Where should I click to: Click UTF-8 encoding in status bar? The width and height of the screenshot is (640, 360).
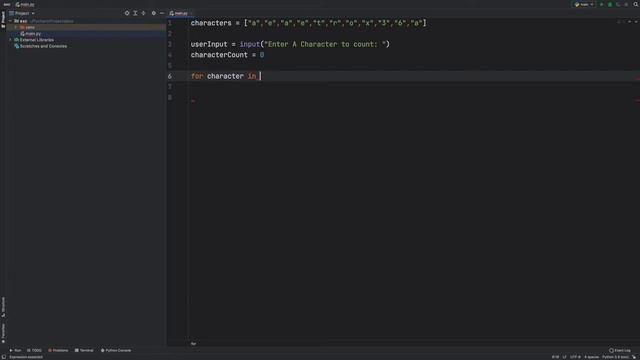(x=575, y=357)
